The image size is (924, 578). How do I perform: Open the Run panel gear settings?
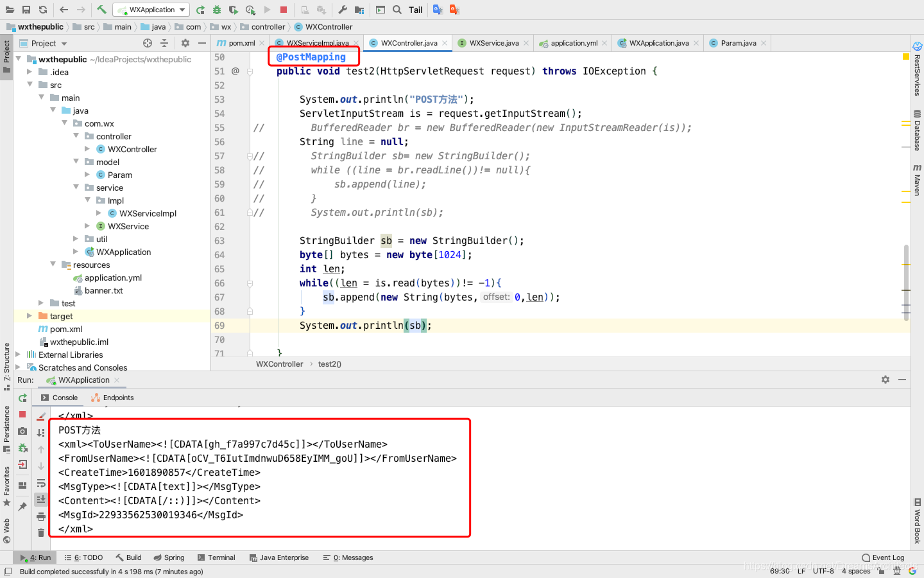[886, 380]
